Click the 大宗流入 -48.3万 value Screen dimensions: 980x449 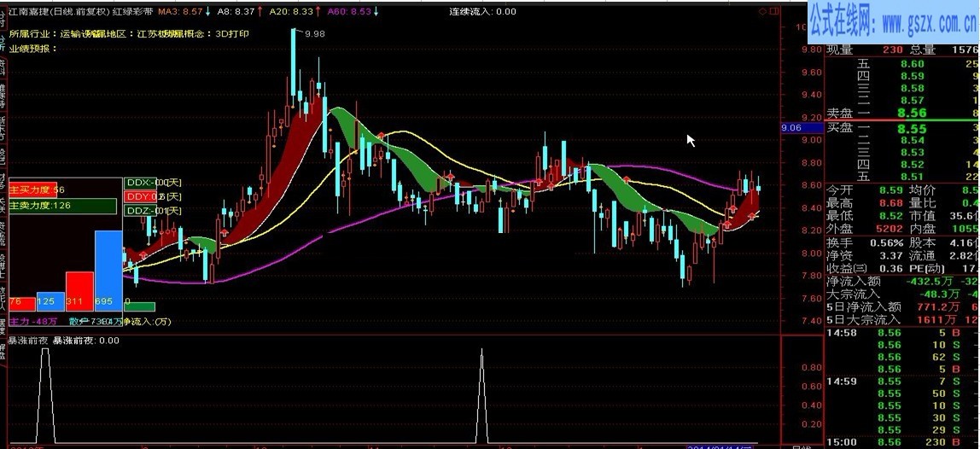pyautogui.click(x=942, y=294)
